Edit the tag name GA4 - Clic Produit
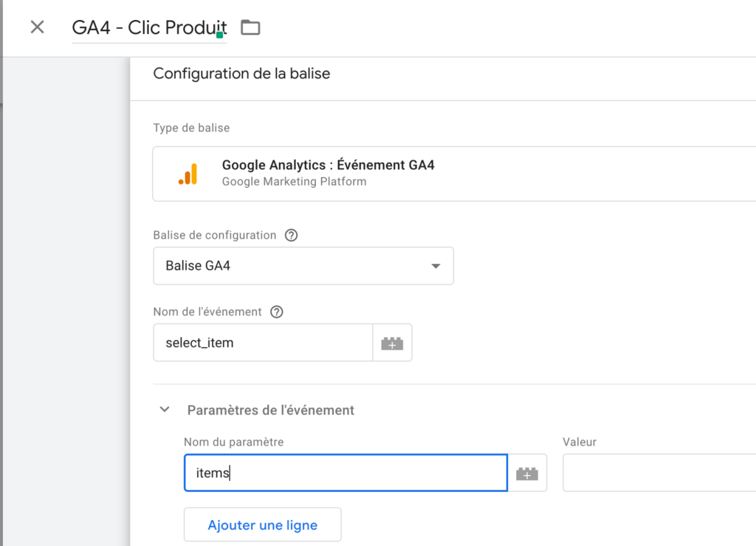Screen dimensions: 756x546 coord(149,27)
